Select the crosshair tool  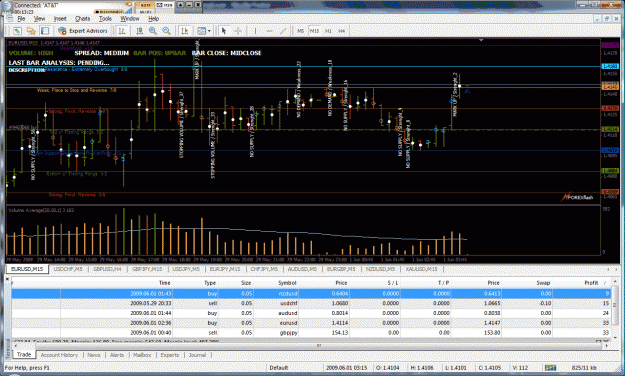[x=238, y=31]
